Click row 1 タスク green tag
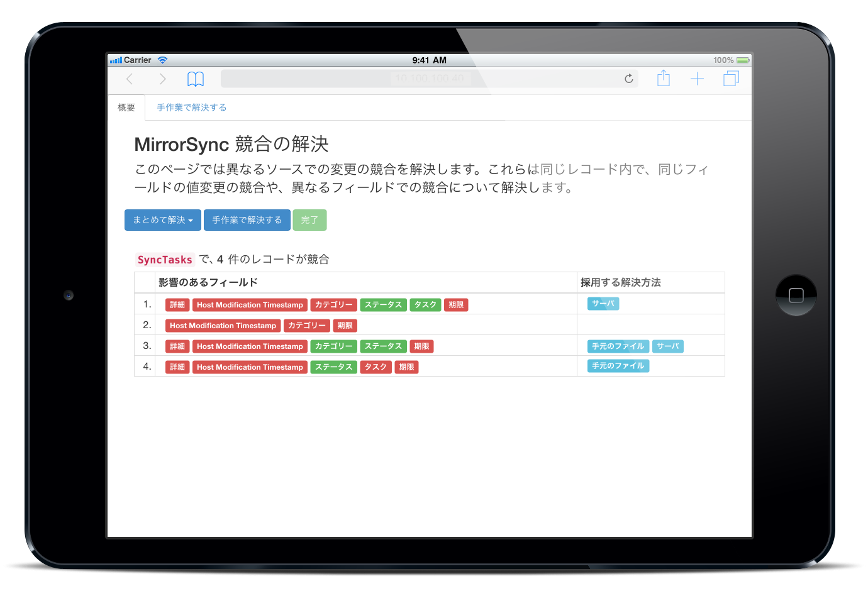 425,305
